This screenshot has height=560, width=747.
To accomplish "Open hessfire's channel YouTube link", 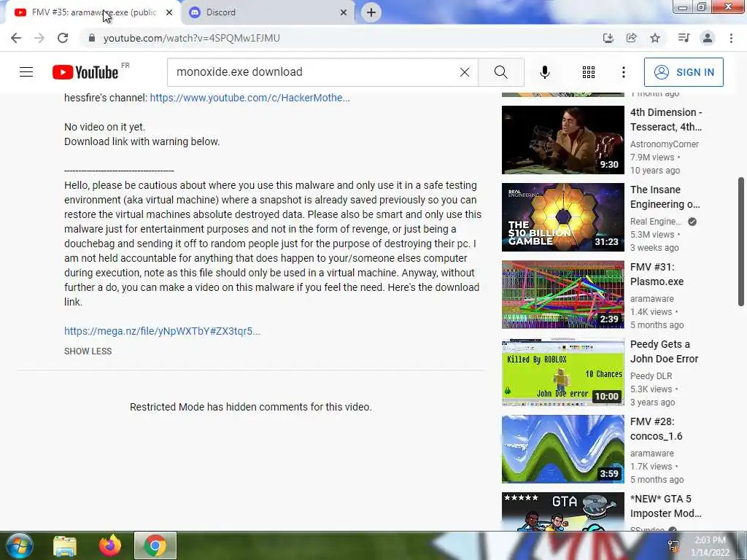I will tap(249, 98).
